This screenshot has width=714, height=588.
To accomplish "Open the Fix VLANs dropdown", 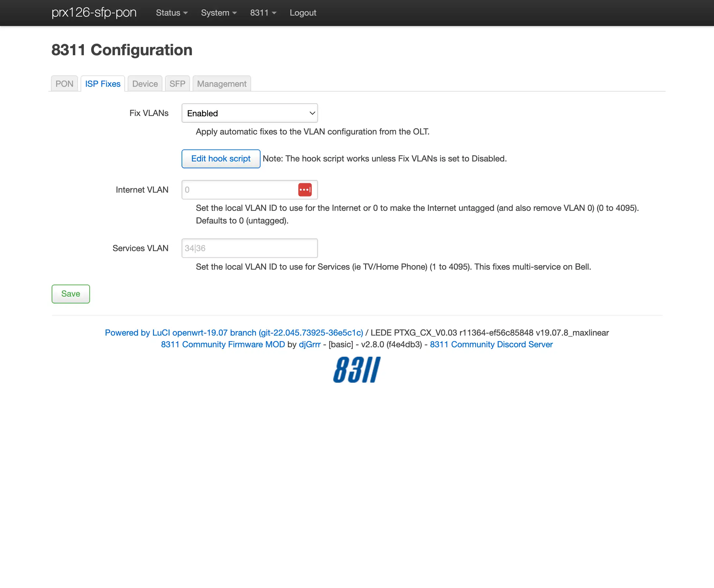I will (249, 113).
